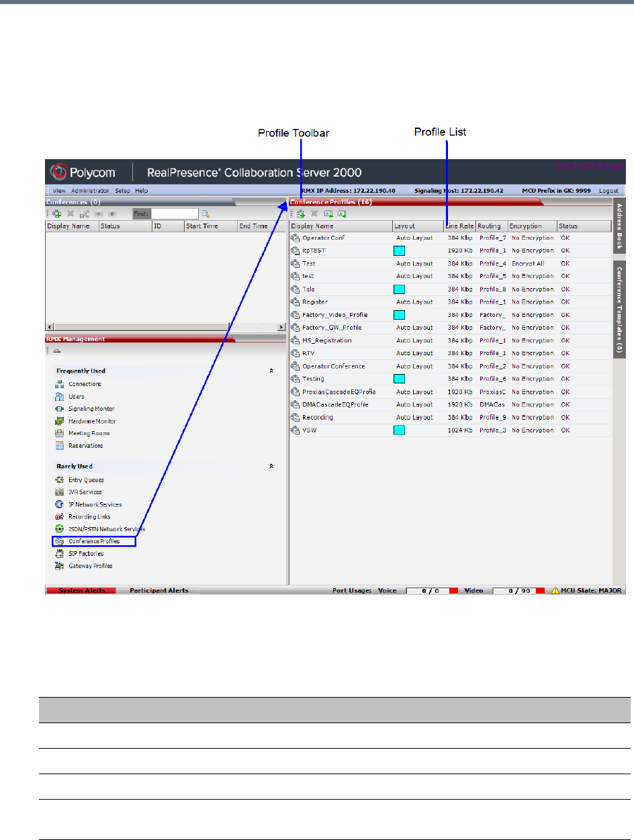Click the Logout link
The width and height of the screenshot is (634, 840).
pyautogui.click(x=608, y=191)
